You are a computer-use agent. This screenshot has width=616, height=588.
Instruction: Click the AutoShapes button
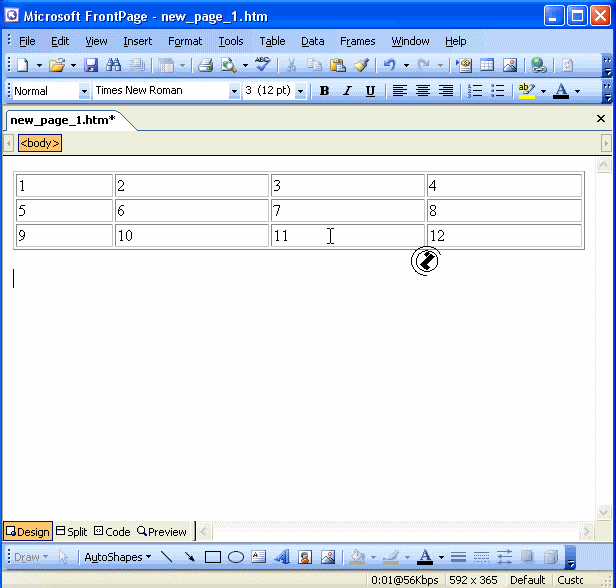(117, 557)
